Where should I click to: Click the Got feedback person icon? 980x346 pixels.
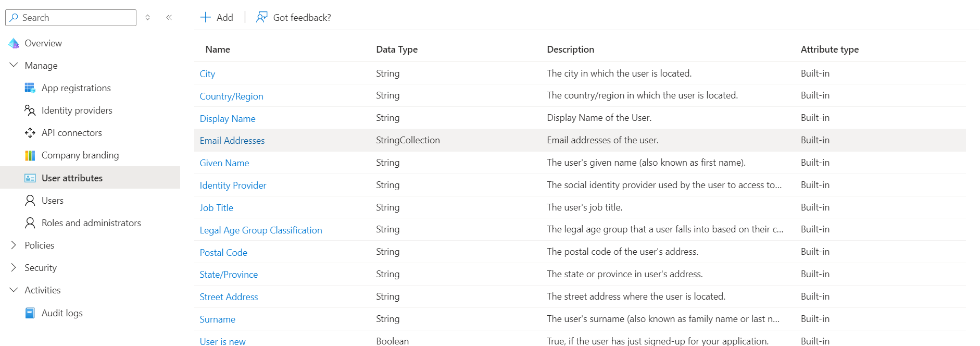[x=261, y=18]
